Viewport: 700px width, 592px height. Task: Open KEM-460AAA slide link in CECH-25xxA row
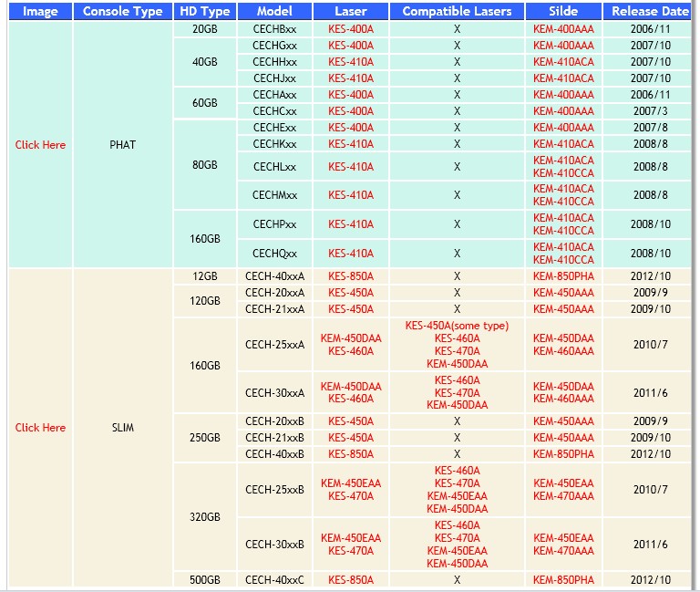(563, 351)
